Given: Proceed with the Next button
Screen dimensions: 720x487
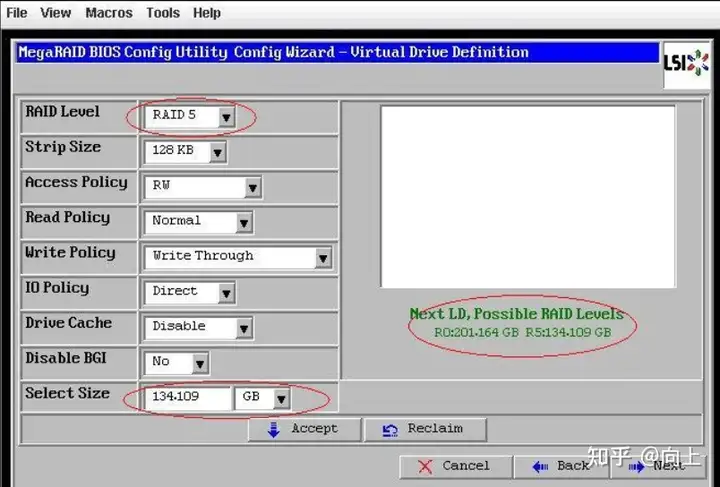Looking at the screenshot, I should 658,467.
